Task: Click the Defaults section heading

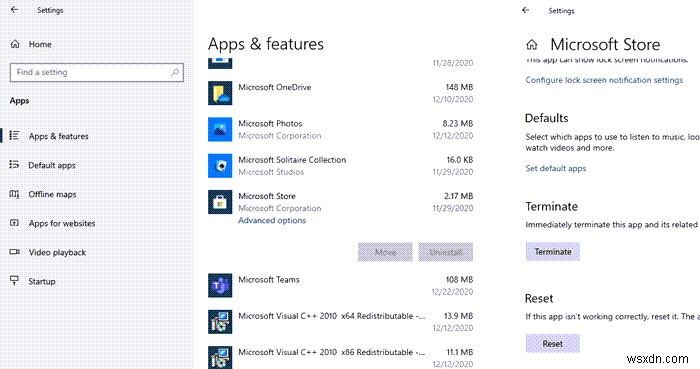Action: tap(546, 118)
